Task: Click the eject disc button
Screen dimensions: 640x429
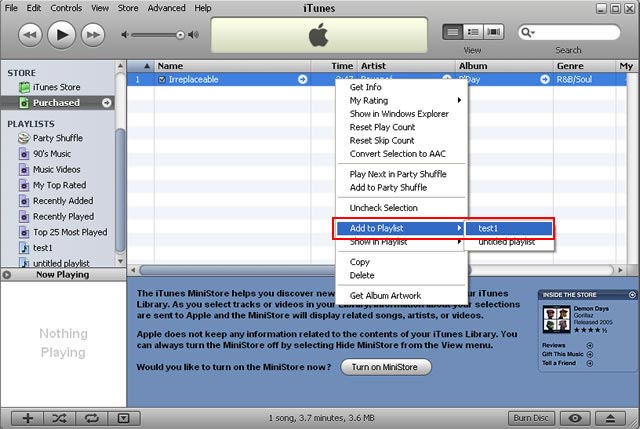Action: click(610, 418)
